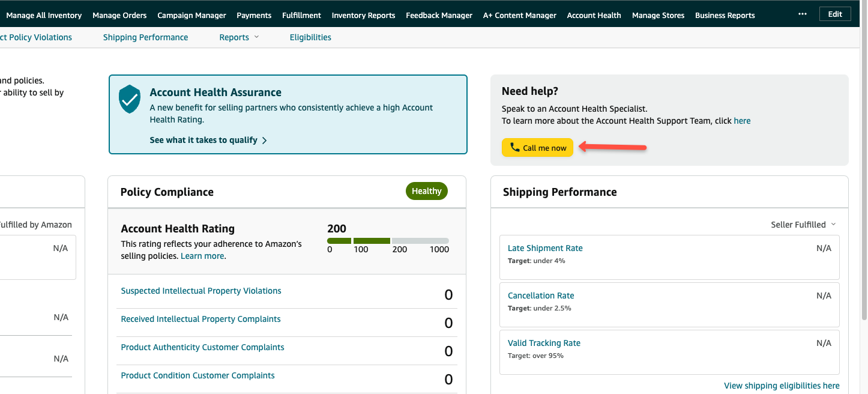The height and width of the screenshot is (394, 868).
Task: Click the N/A value for Cancellation Rate
Action: [824, 295]
